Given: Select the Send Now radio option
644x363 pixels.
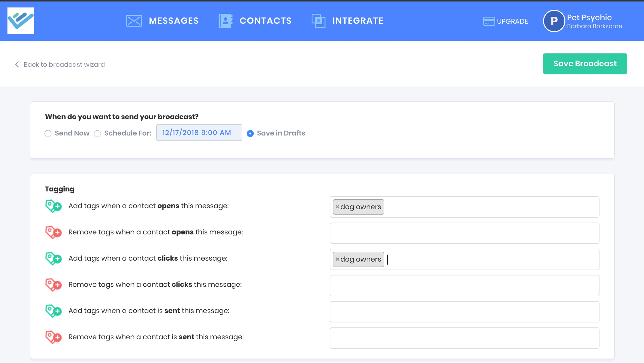Looking at the screenshot, I should 48,133.
